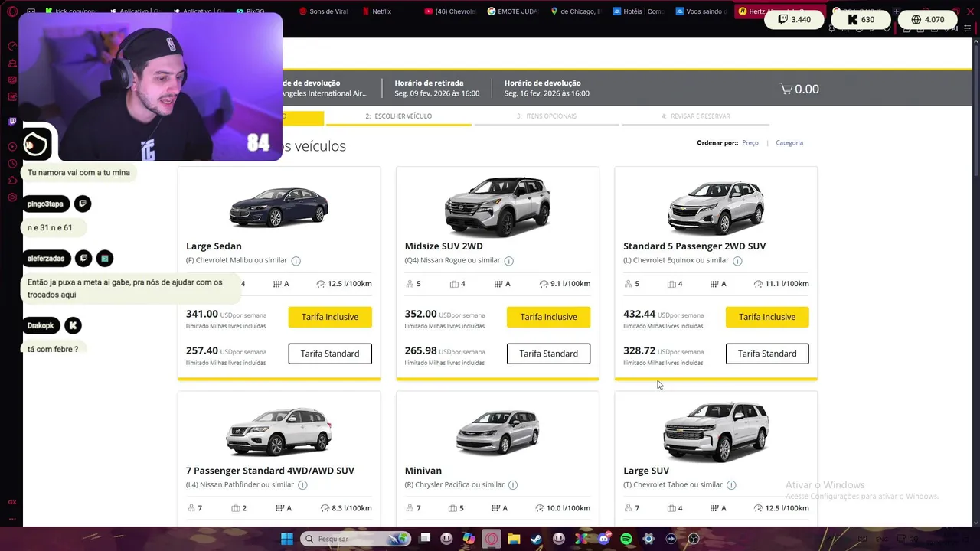Open File Explorer from the taskbar
Screen dimensions: 980x551
(514, 539)
